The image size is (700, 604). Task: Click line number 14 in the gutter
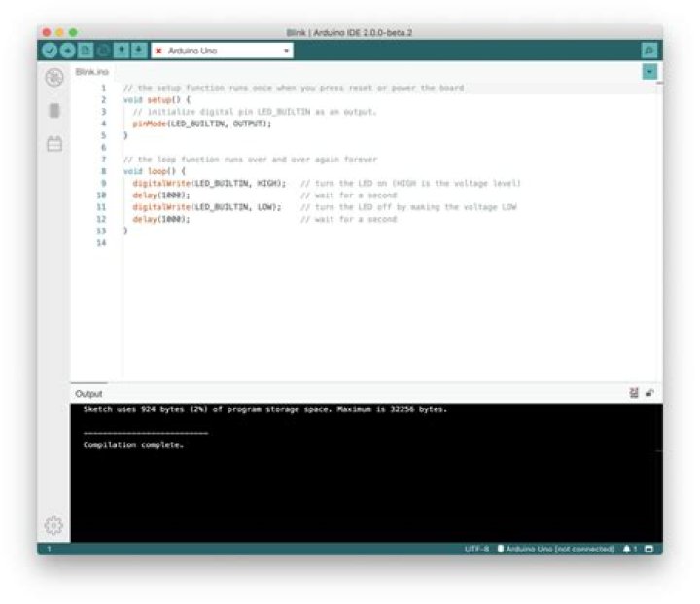pyautogui.click(x=101, y=243)
